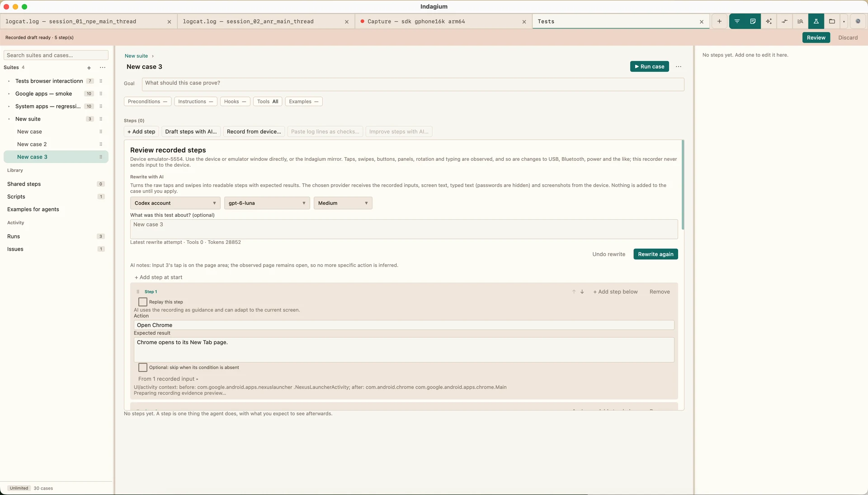This screenshot has height=495, width=868.
Task: Expand From 1 recorded input
Action: [168, 379]
